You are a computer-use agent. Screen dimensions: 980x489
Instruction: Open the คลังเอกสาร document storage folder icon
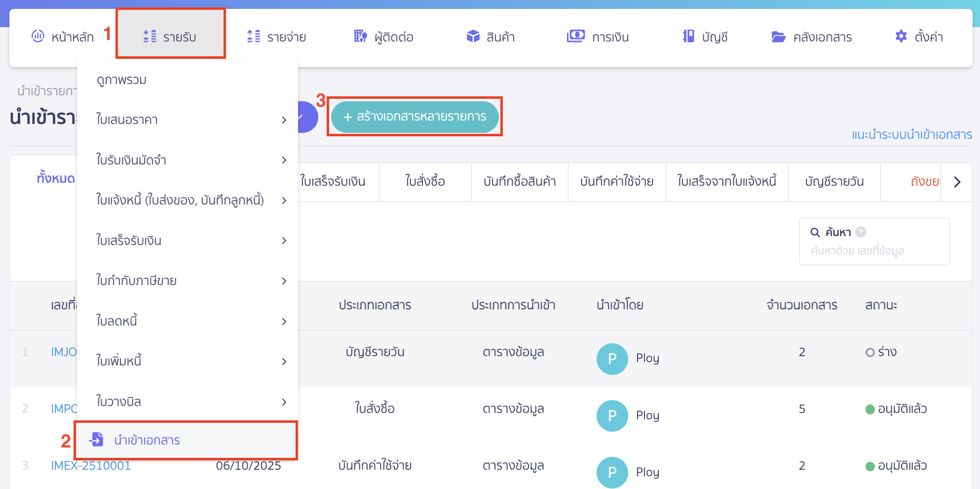click(x=778, y=36)
